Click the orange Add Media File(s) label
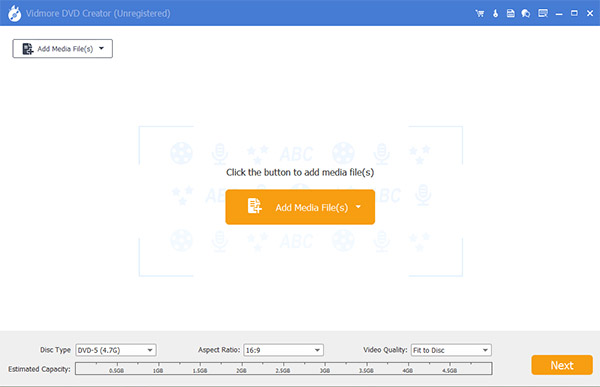Image resolution: width=600 pixels, height=387 pixels. click(x=311, y=207)
